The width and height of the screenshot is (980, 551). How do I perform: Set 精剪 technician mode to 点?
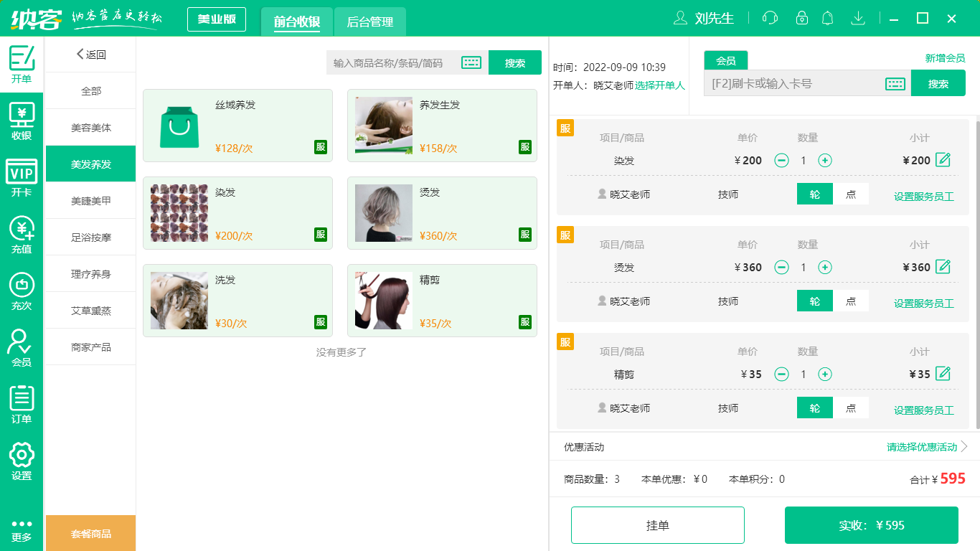(851, 408)
